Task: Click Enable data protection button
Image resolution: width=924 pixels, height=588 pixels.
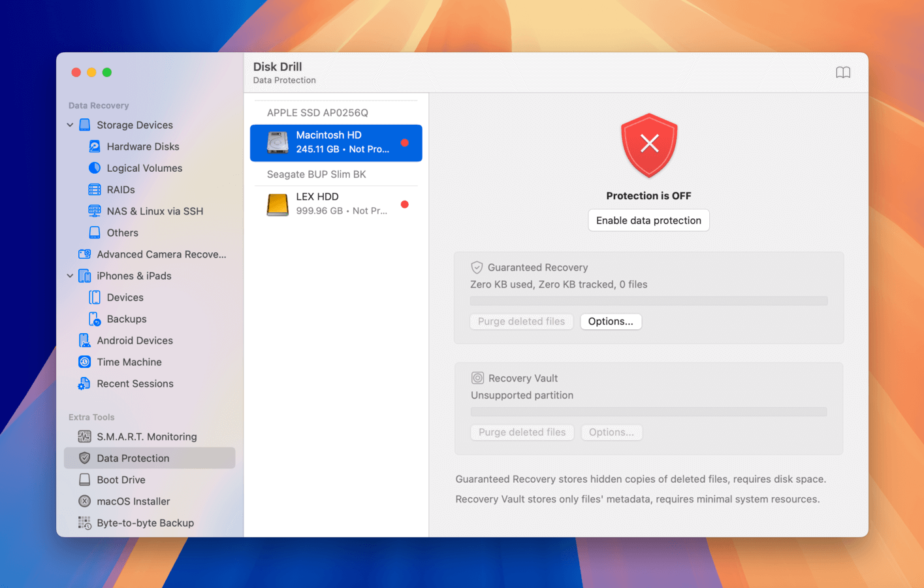Action: [x=648, y=220]
